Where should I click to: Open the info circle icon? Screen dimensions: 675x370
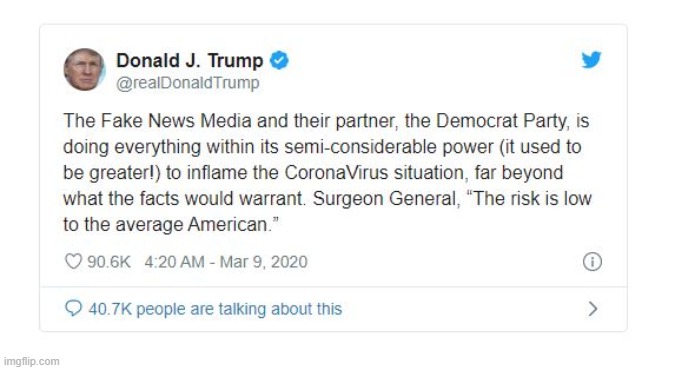(592, 261)
